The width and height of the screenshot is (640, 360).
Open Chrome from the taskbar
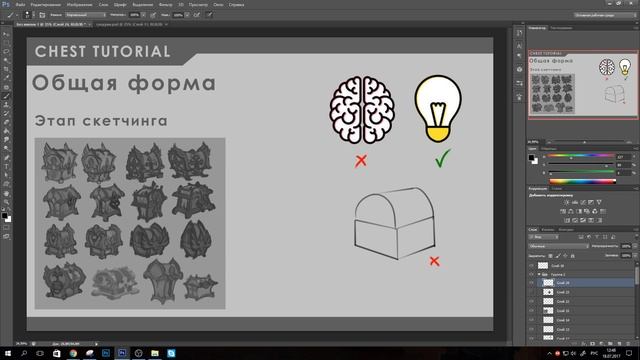point(73,353)
